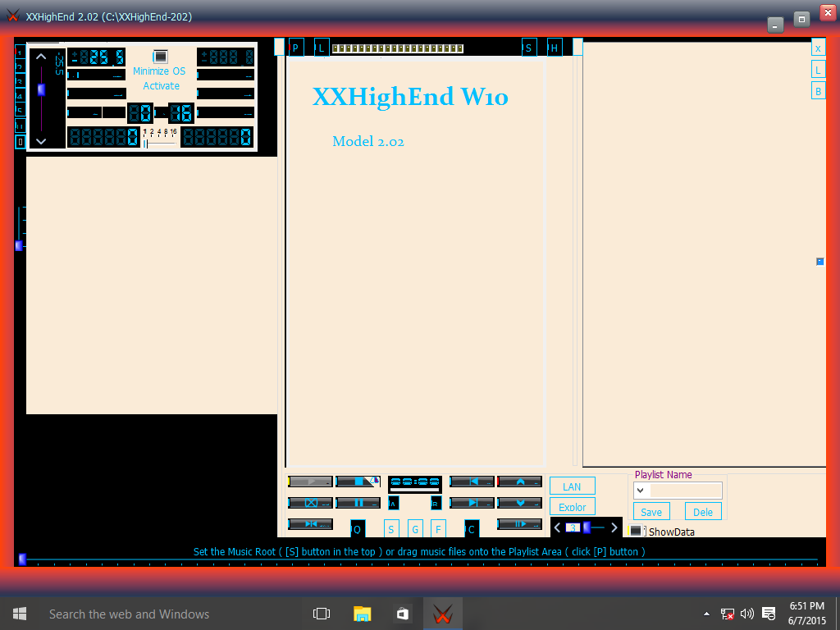Click the H button in the top bar
The width and height of the screenshot is (840, 630).
click(555, 48)
